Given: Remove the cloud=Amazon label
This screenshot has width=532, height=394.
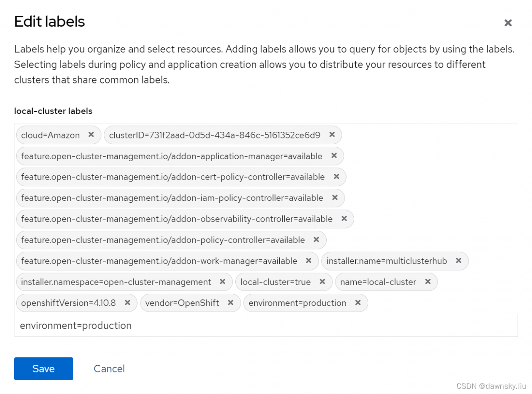Looking at the screenshot, I should tap(91, 135).
